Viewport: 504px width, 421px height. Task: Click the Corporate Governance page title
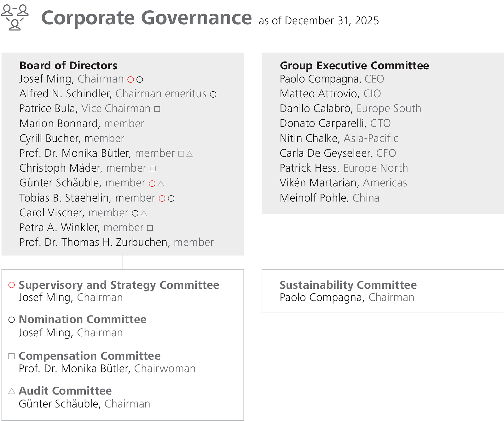click(146, 18)
